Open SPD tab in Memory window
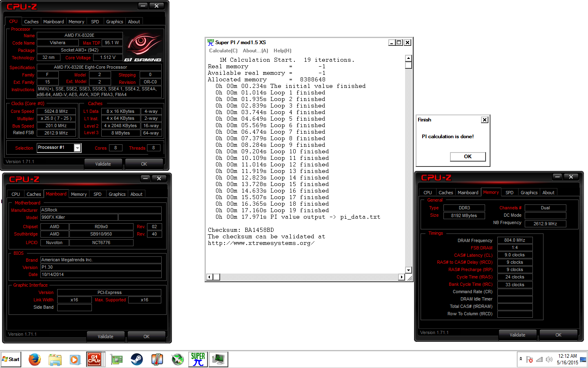 [x=509, y=193]
